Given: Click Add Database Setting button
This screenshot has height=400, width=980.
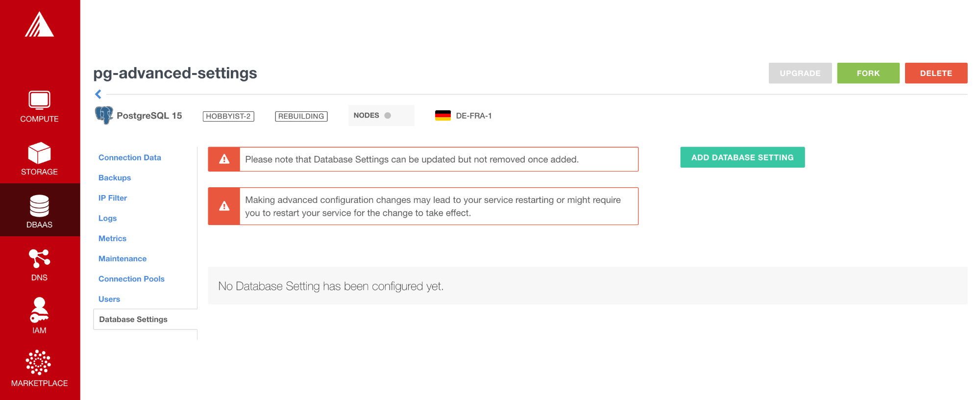Looking at the screenshot, I should tap(742, 157).
